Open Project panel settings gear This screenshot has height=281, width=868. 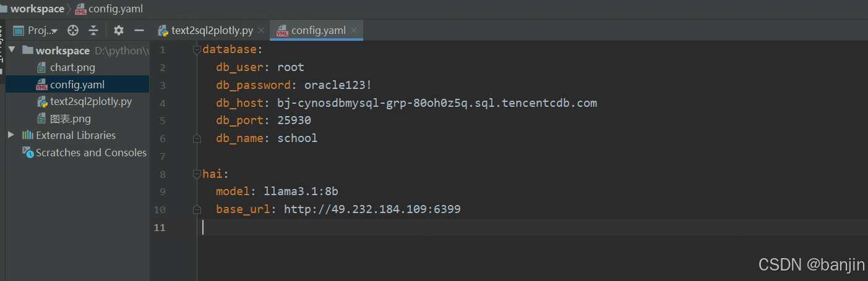(x=119, y=30)
